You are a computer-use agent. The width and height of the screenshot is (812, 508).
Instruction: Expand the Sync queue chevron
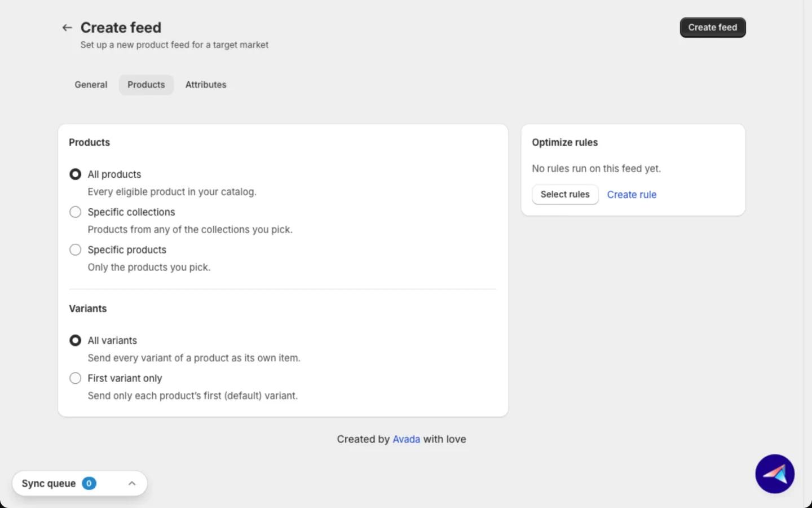pyautogui.click(x=132, y=483)
